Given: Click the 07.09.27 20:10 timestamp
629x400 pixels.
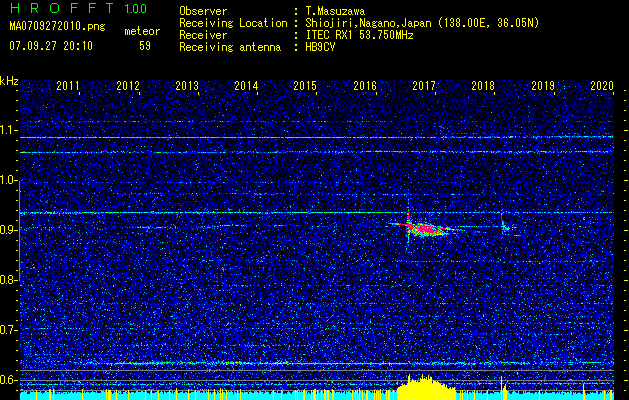Looking at the screenshot, I should (x=51, y=46).
